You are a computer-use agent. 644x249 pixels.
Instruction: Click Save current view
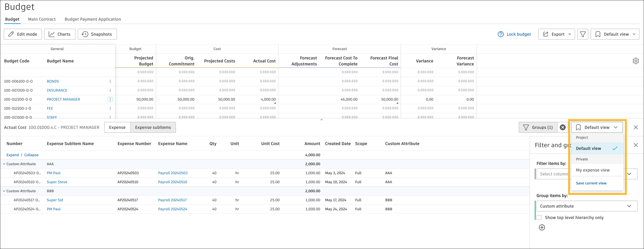click(x=591, y=183)
